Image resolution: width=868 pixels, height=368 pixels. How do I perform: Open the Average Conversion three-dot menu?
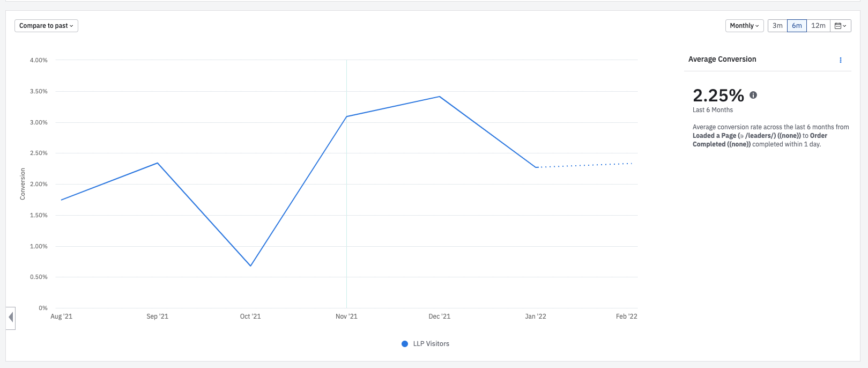(840, 60)
